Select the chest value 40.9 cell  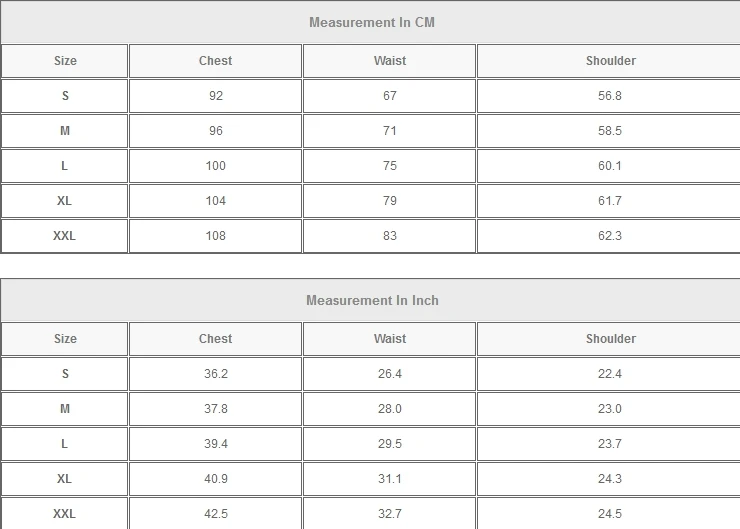coord(215,479)
